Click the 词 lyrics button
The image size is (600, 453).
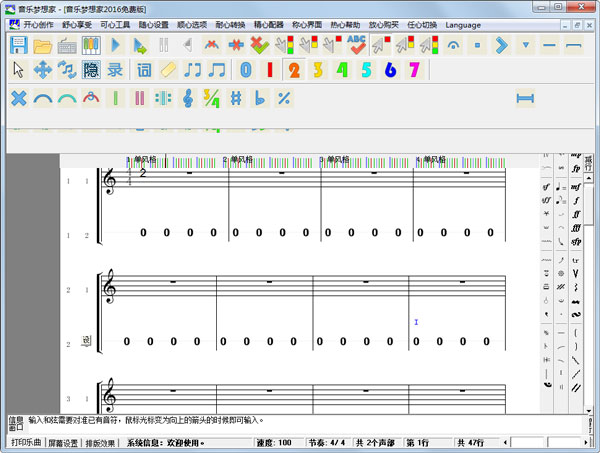click(144, 70)
